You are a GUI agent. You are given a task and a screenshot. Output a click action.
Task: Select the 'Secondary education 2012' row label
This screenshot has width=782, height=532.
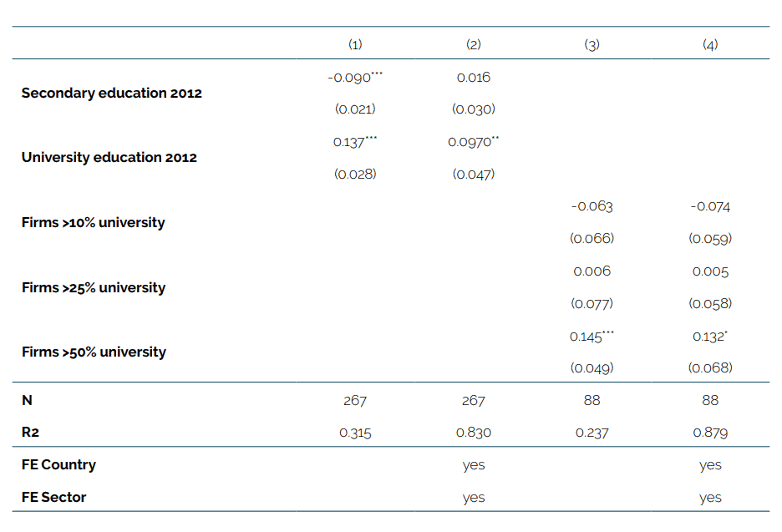(111, 93)
